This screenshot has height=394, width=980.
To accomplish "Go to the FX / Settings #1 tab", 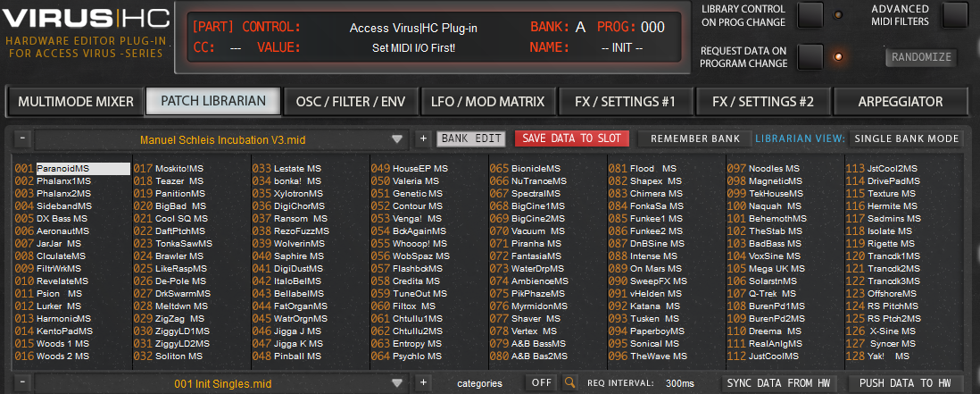I will [x=626, y=101].
